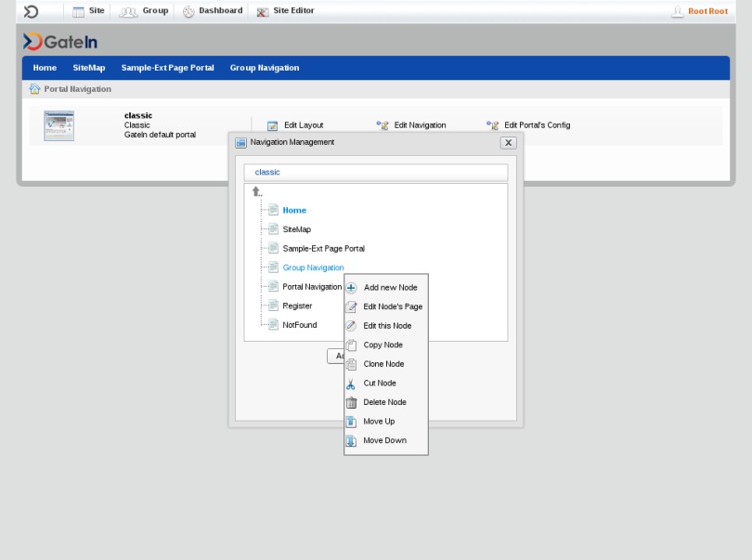
Task: Click the classic portal thumbnail
Action: 59,125
